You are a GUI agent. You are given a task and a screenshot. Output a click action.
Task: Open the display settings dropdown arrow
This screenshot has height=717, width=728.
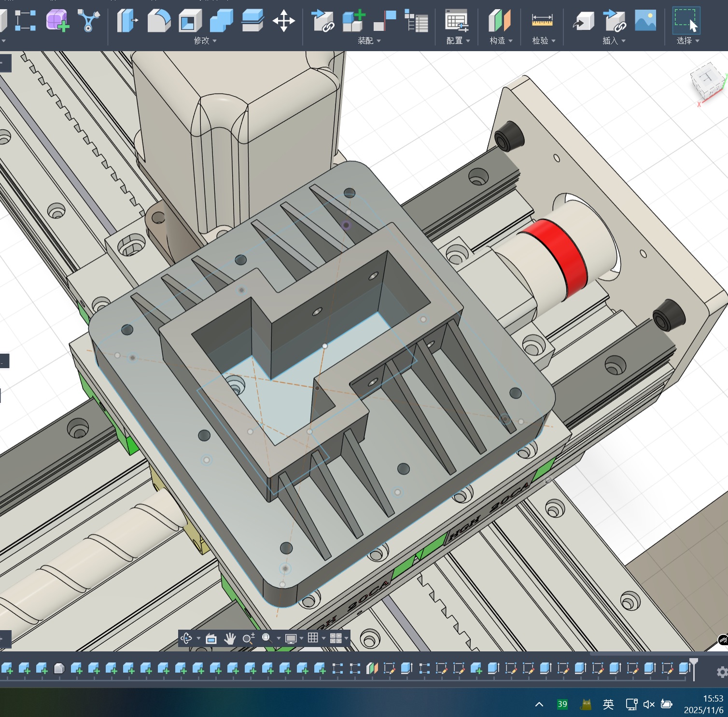tap(301, 638)
